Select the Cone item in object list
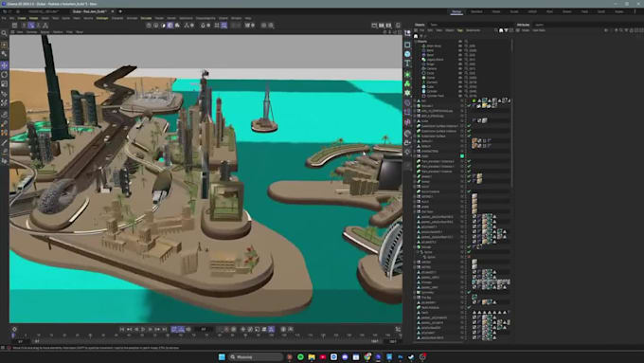 (x=430, y=78)
